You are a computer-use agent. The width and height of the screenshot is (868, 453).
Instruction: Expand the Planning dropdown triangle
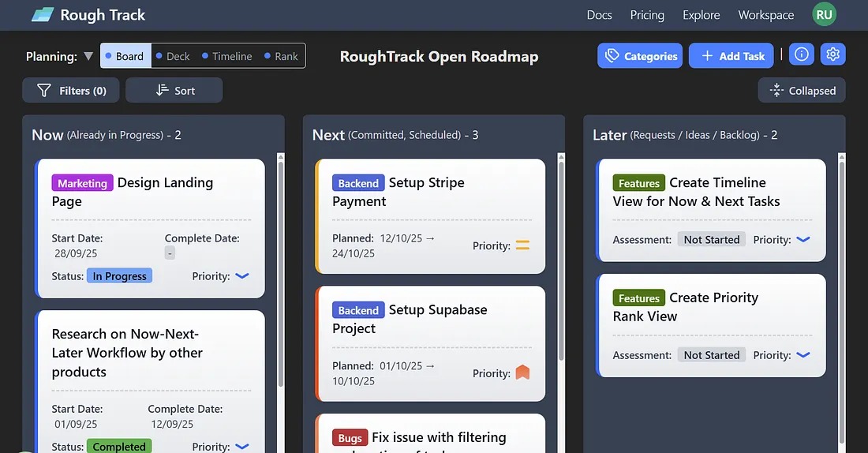(88, 56)
